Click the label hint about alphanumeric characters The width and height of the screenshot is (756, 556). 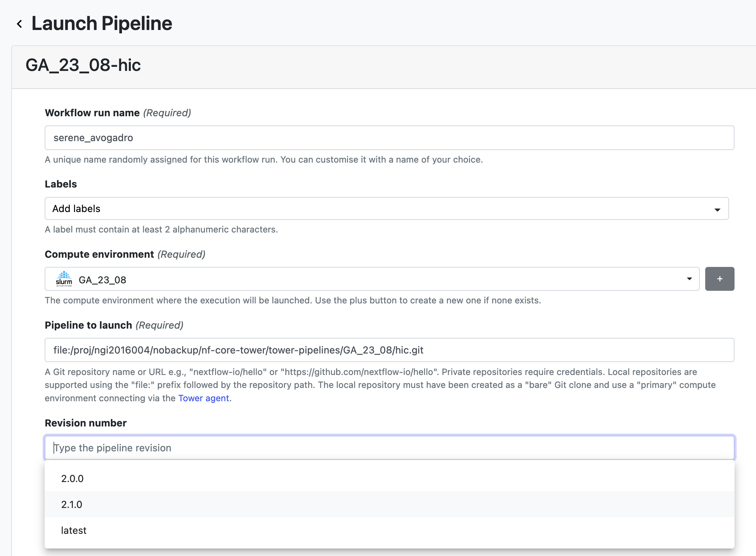click(x=161, y=229)
